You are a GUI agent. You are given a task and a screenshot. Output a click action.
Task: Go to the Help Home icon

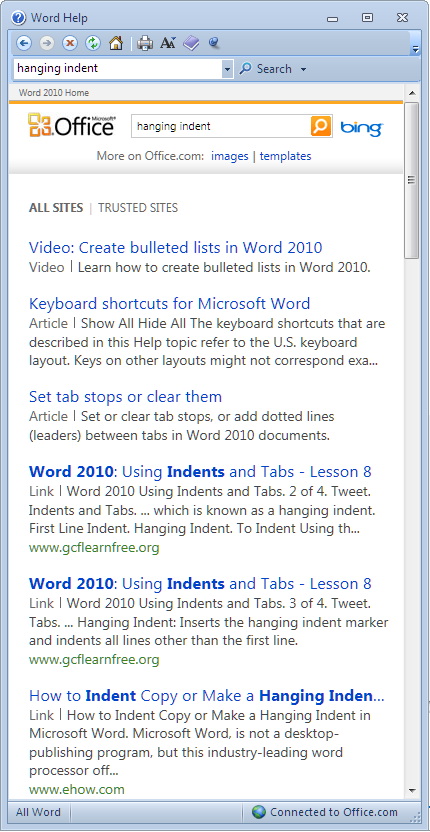tap(116, 43)
